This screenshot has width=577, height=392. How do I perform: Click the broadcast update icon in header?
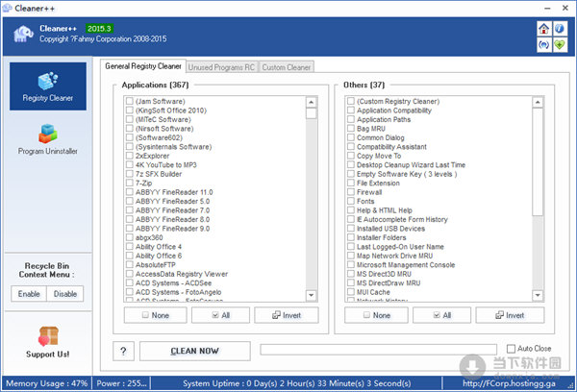pos(544,45)
